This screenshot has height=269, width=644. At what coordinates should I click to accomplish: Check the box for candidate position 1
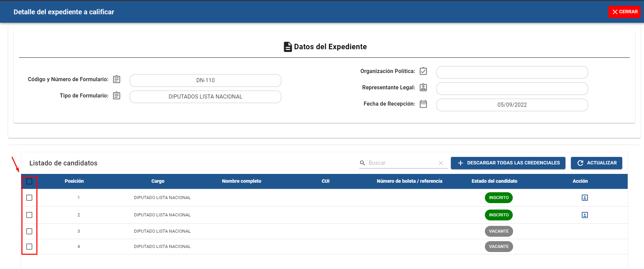coord(29,198)
